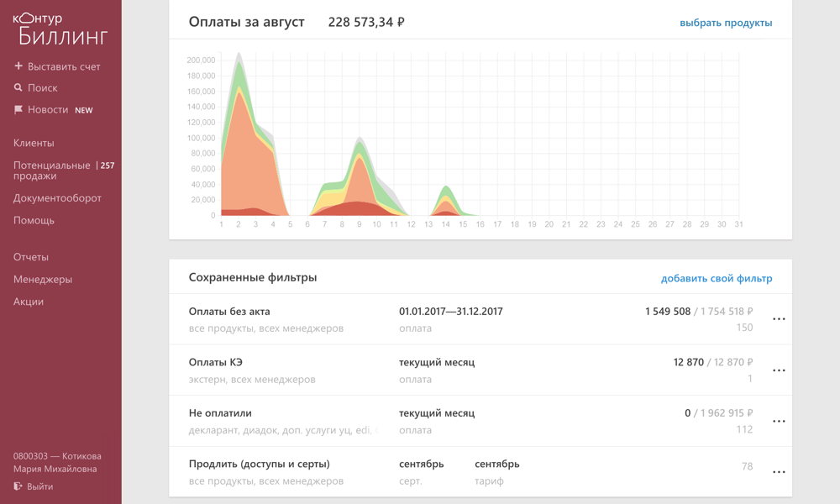840x504 pixels.
Task: Click the Контур Биллинг logo
Action: click(60, 29)
